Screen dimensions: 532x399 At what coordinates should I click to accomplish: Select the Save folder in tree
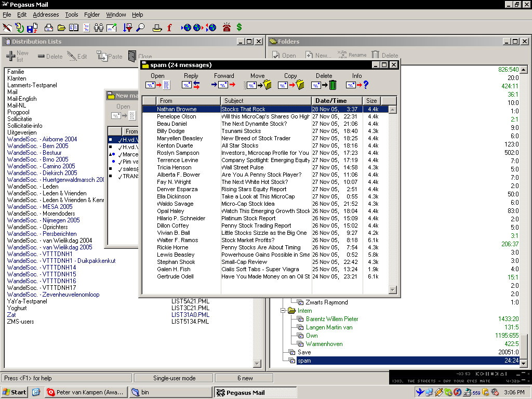304,352
